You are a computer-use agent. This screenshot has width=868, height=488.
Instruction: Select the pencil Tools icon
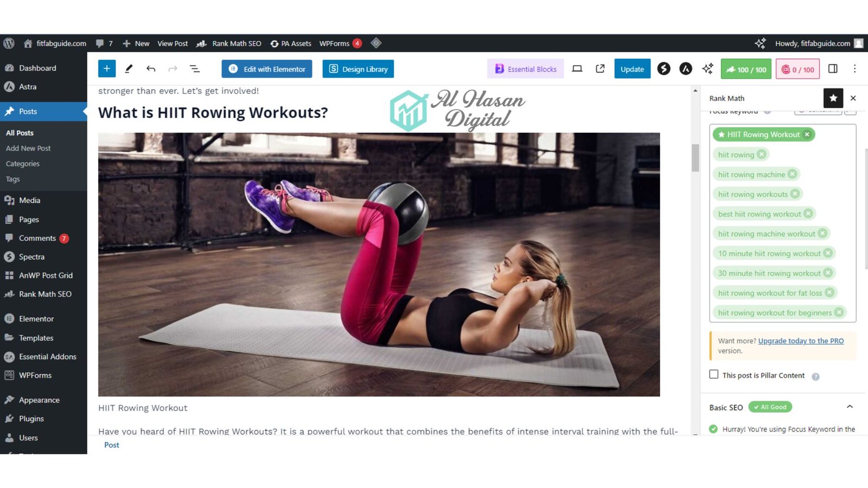[x=129, y=69]
